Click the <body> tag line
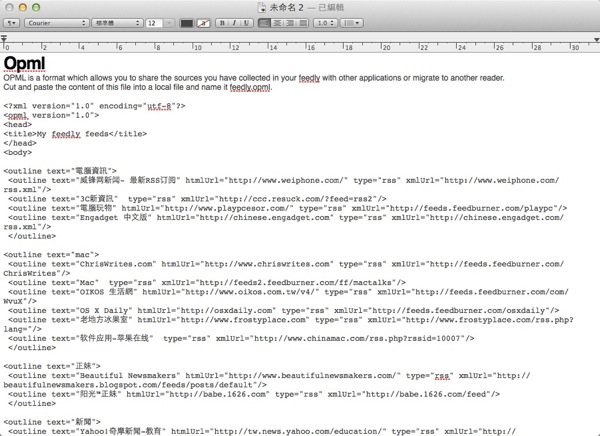This screenshot has height=436, width=600. click(18, 152)
